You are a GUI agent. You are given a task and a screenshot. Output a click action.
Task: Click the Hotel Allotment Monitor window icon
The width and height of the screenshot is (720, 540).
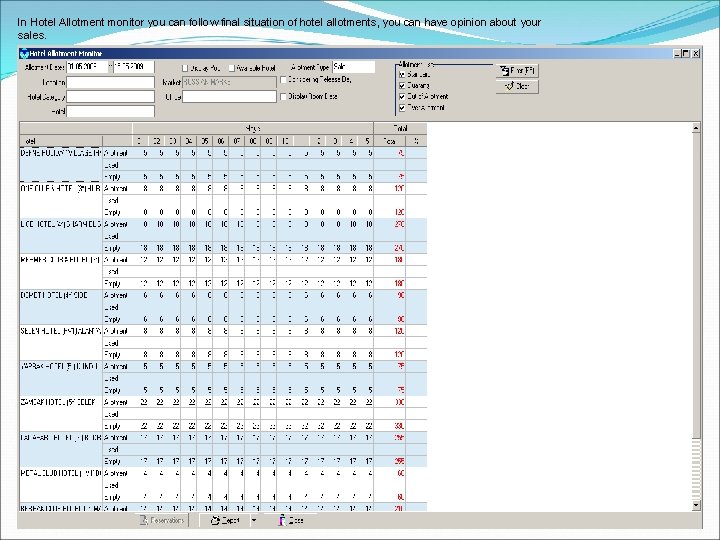click(24, 53)
